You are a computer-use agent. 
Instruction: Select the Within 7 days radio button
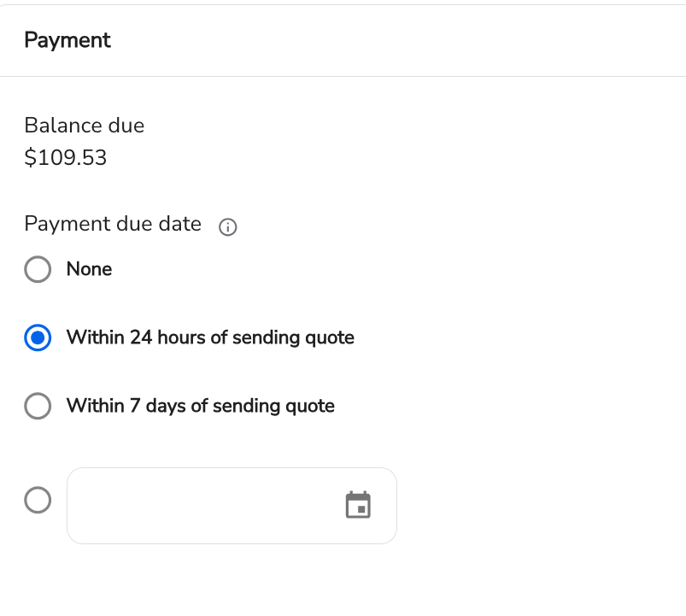38,406
